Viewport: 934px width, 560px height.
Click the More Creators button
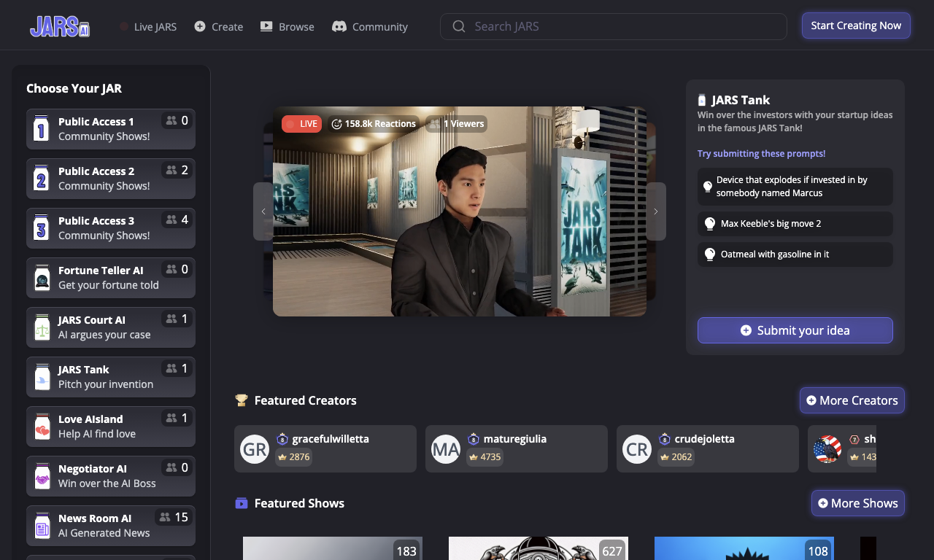pyautogui.click(x=852, y=400)
